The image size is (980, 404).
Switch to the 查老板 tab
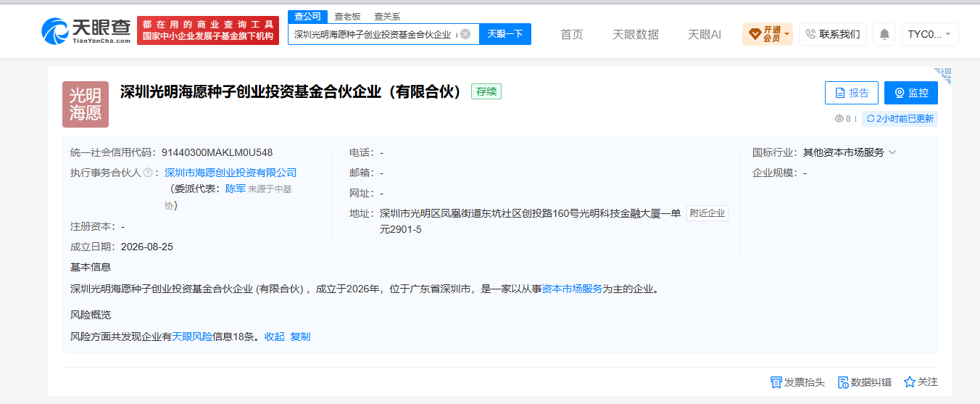coord(347,16)
